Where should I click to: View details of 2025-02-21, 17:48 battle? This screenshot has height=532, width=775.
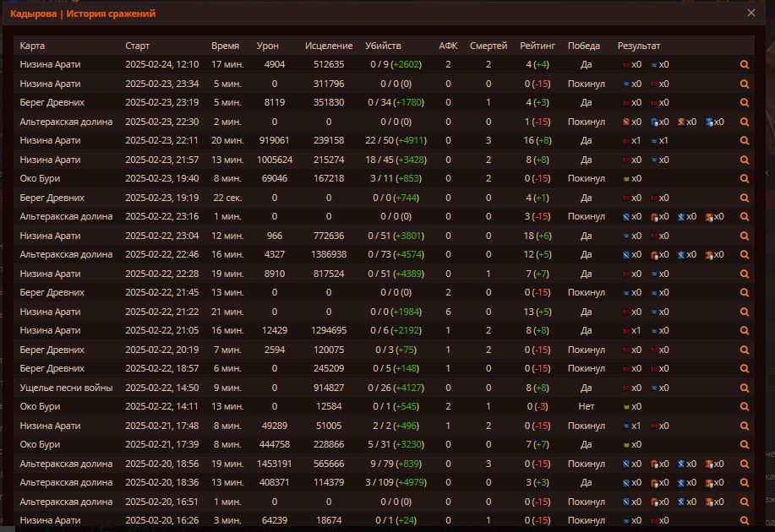[x=745, y=426]
